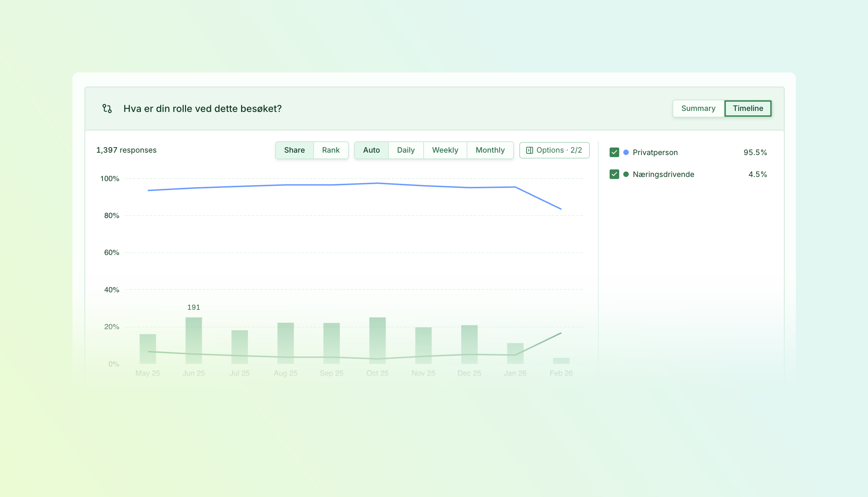Screen dimensions: 868x497
Task: Click the panel icon in Options button
Action: tap(529, 150)
